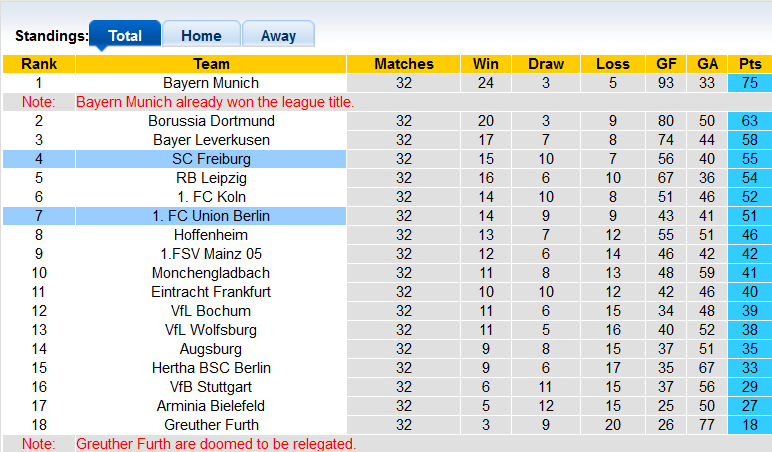Click the 1. FC Koln entry
The image size is (772, 452).
[x=211, y=197]
